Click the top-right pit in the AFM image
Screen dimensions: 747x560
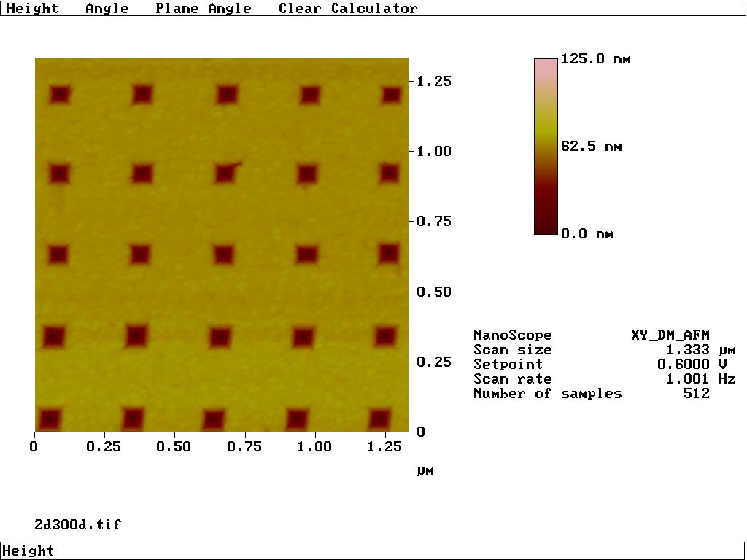point(392,95)
